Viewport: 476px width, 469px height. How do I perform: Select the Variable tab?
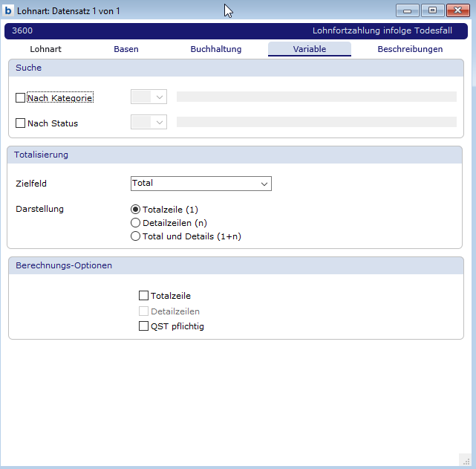(x=309, y=49)
